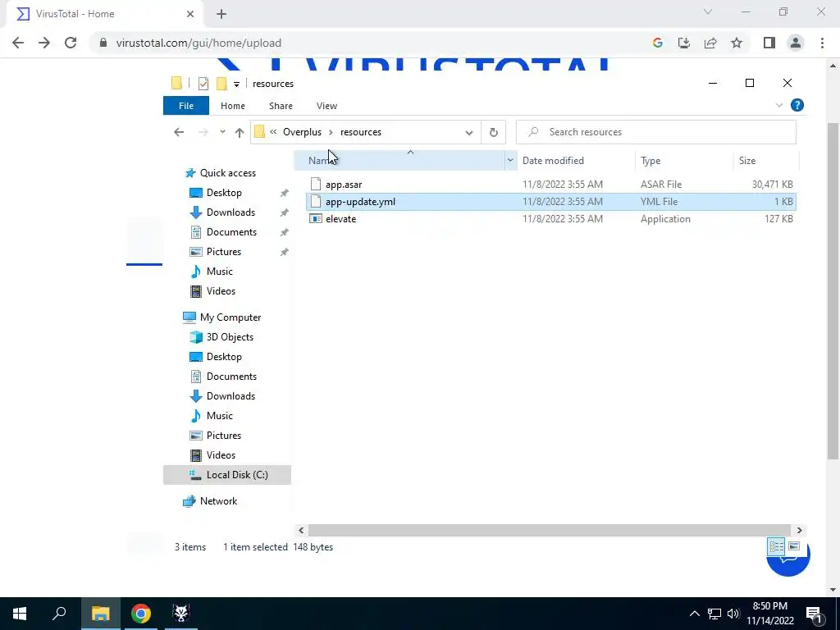
Task: Open Desktop under Quick access
Action: point(224,192)
